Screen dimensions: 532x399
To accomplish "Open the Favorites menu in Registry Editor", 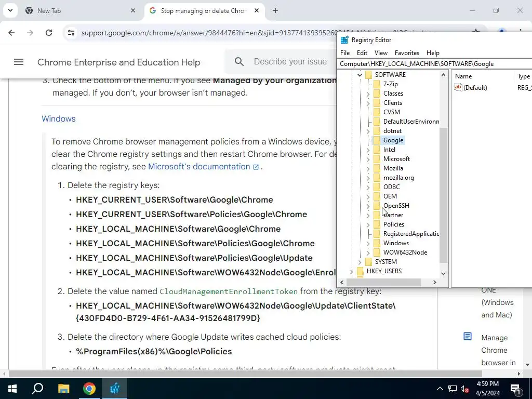I will (407, 53).
